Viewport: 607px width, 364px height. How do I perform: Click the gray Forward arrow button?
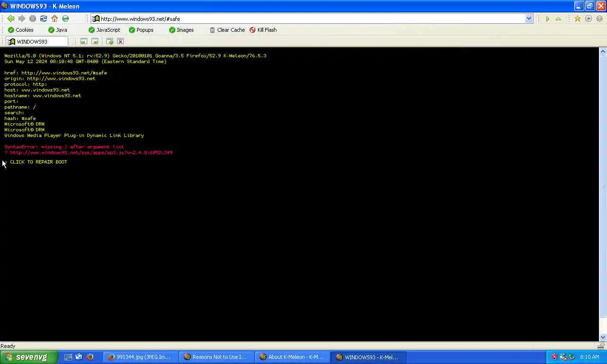[x=21, y=18]
